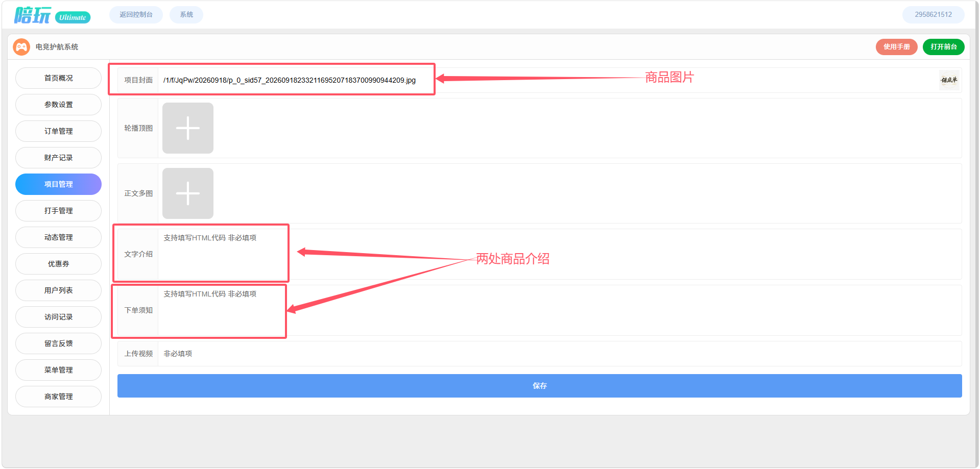Open 优惠券 menu item
This screenshot has width=980, height=469.
[x=58, y=264]
